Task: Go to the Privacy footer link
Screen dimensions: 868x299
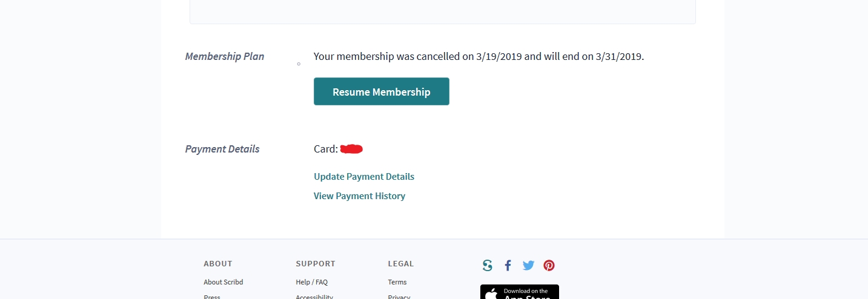Action: [x=399, y=297]
